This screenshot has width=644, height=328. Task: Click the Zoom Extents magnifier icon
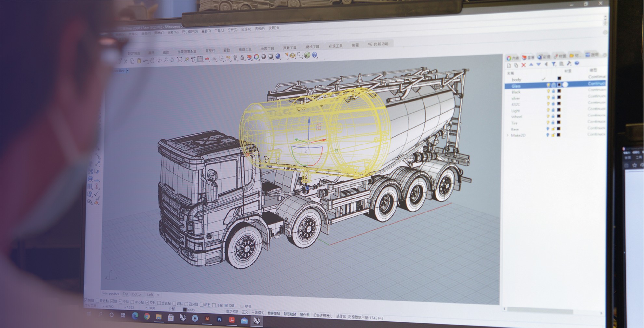tap(180, 60)
